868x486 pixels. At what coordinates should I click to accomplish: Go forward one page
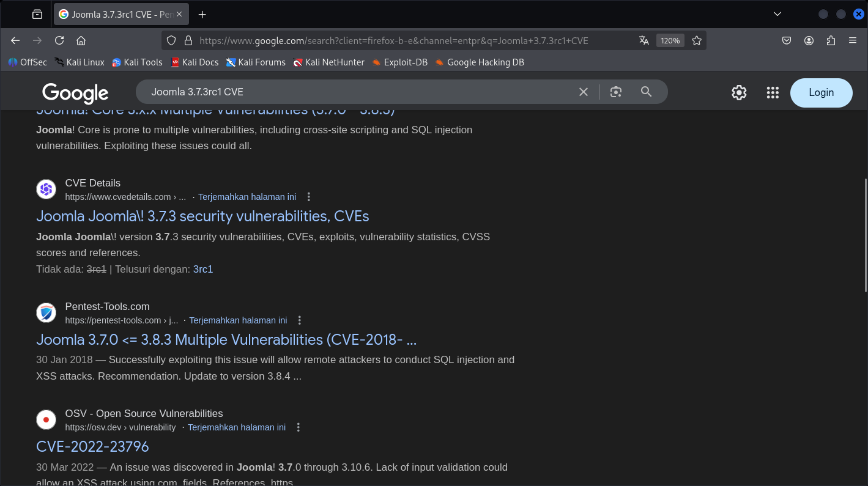pos(37,40)
